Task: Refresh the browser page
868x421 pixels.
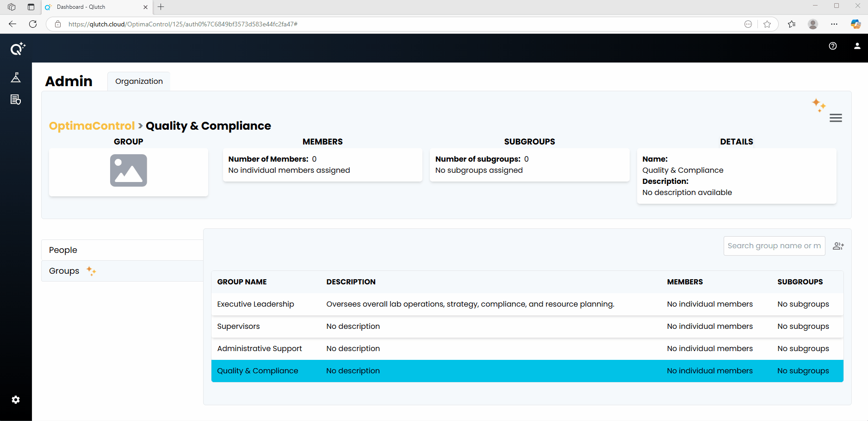Action: 33,24
